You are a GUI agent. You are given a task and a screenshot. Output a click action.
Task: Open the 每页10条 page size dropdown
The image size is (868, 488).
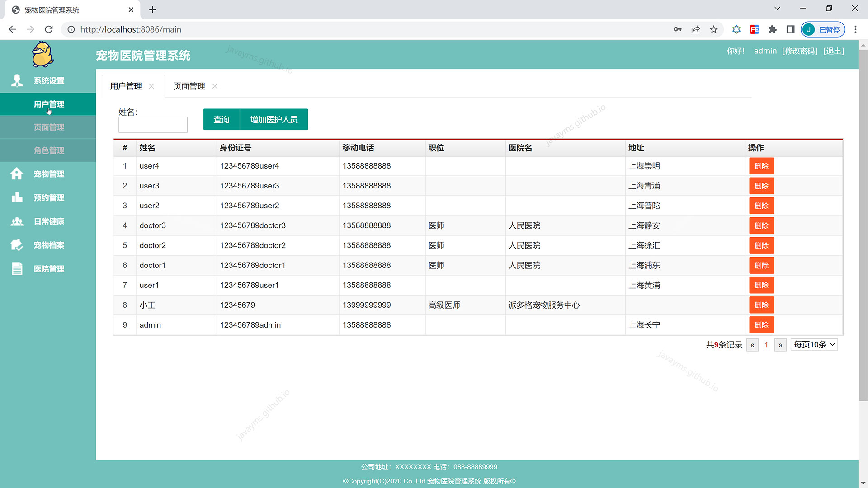point(814,345)
